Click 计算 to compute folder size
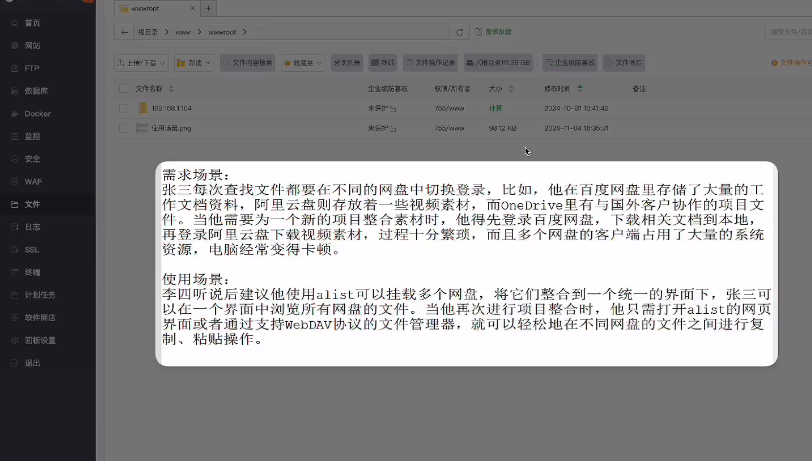812x461 pixels. 495,108
